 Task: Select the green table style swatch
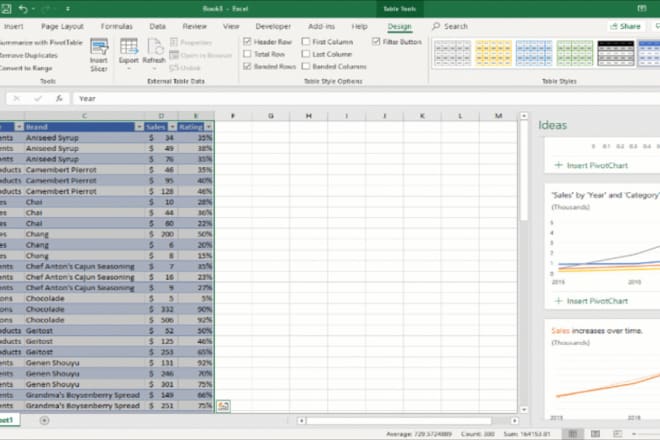(x=575, y=53)
